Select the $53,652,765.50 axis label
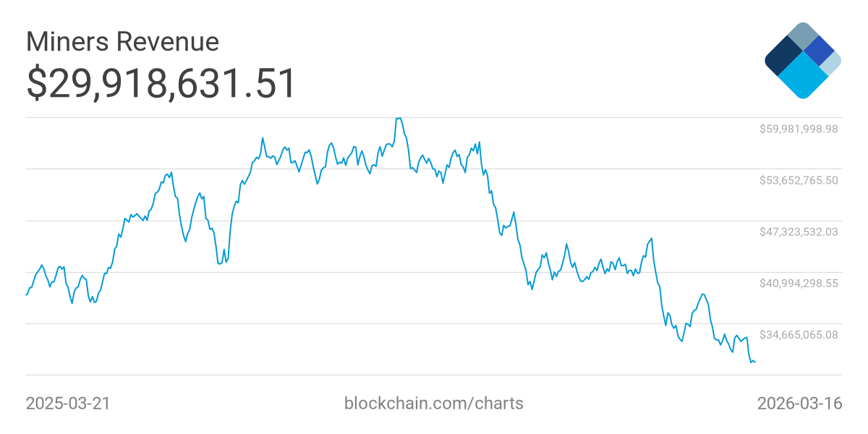This screenshot has width=868, height=434. pyautogui.click(x=799, y=180)
